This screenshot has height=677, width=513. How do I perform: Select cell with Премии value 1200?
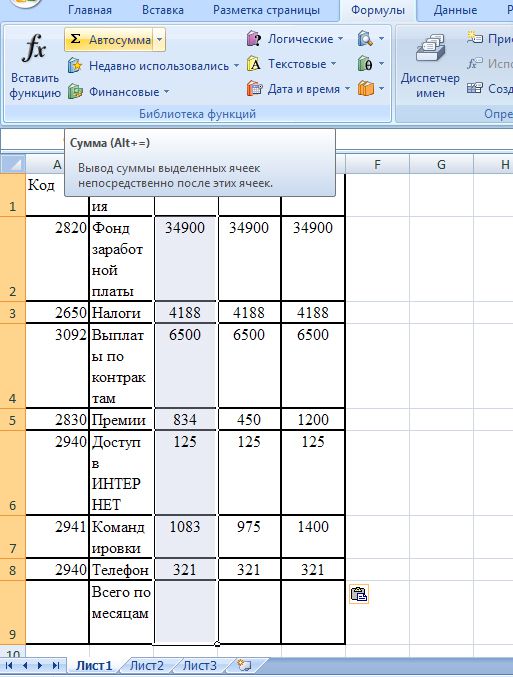[313, 419]
